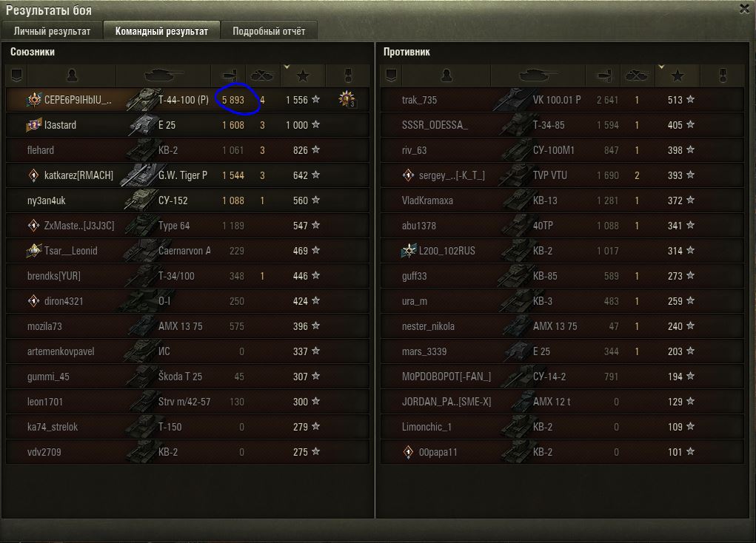This screenshot has width=756, height=543.
Task: Select the Командный результат tab
Action: tap(162, 31)
